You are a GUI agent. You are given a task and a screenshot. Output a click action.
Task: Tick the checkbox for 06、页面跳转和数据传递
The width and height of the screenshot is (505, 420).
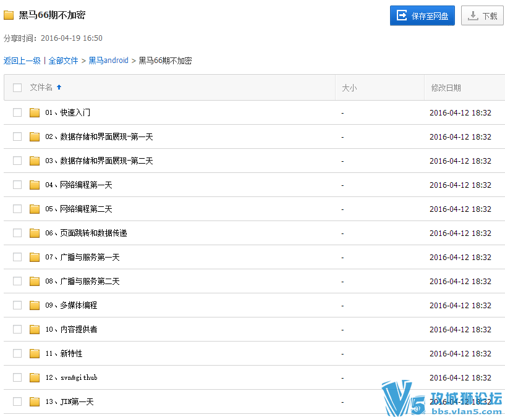pyautogui.click(x=17, y=233)
